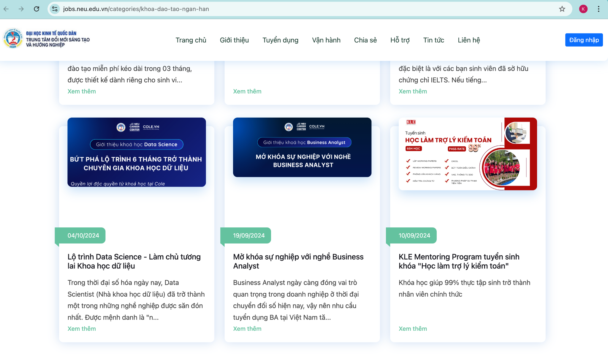Image resolution: width=608 pixels, height=364 pixels.
Task: Click the NEU university logo
Action: (13, 39)
